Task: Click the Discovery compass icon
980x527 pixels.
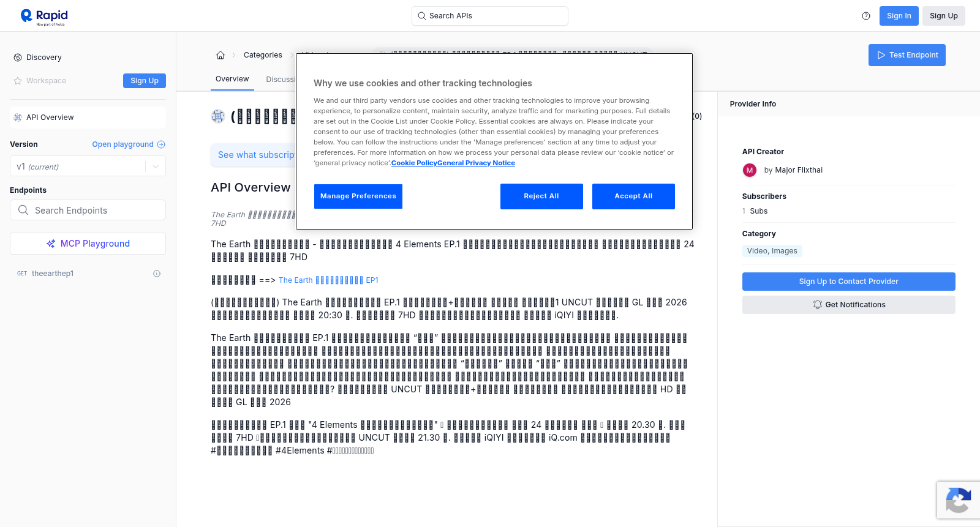Action: (x=18, y=58)
